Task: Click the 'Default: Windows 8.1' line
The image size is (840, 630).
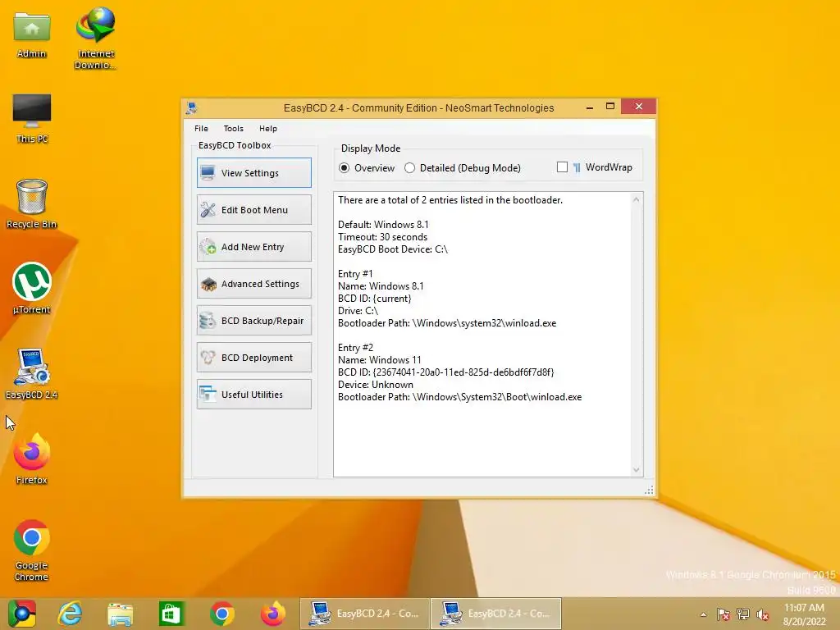Action: (383, 225)
